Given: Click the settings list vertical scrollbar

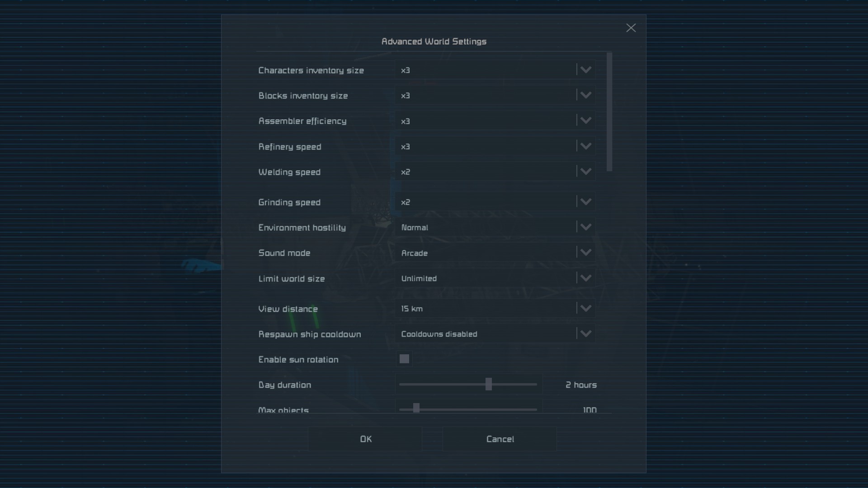Looking at the screenshot, I should (x=609, y=112).
